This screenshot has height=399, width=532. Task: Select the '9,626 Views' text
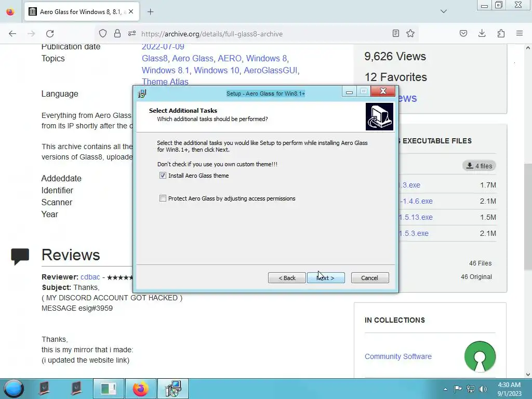395,56
